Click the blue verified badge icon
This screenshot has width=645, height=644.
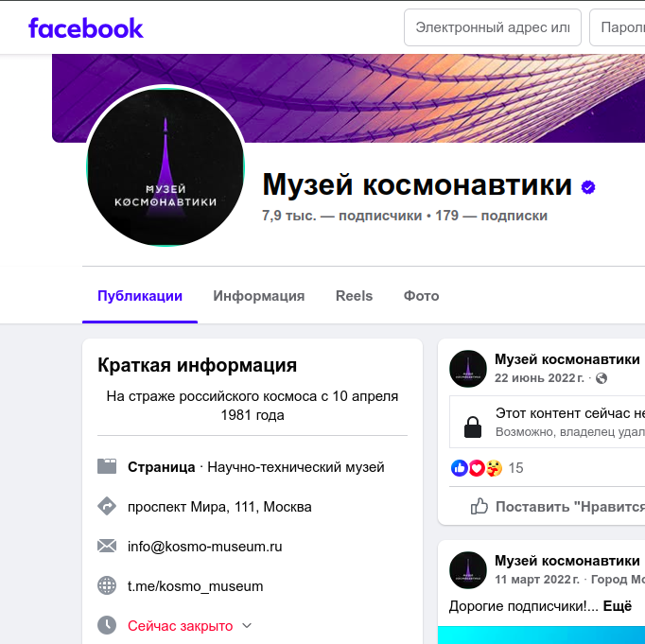coord(588,187)
